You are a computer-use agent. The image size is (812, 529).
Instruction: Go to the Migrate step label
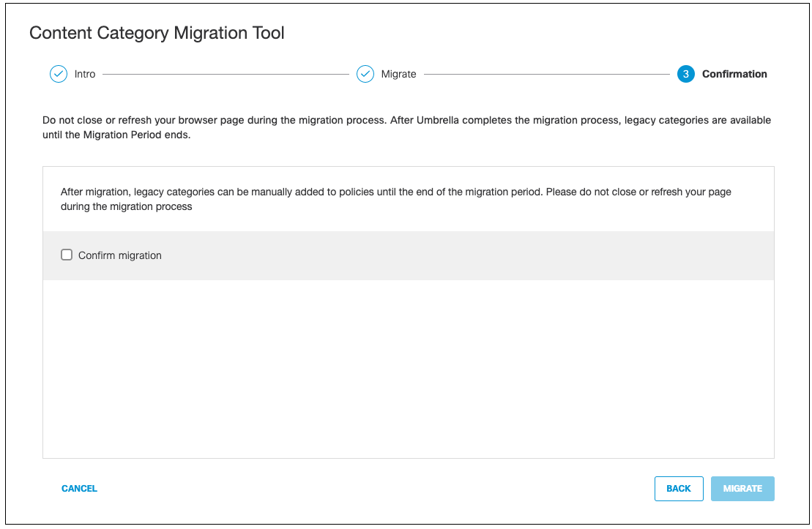[399, 74]
